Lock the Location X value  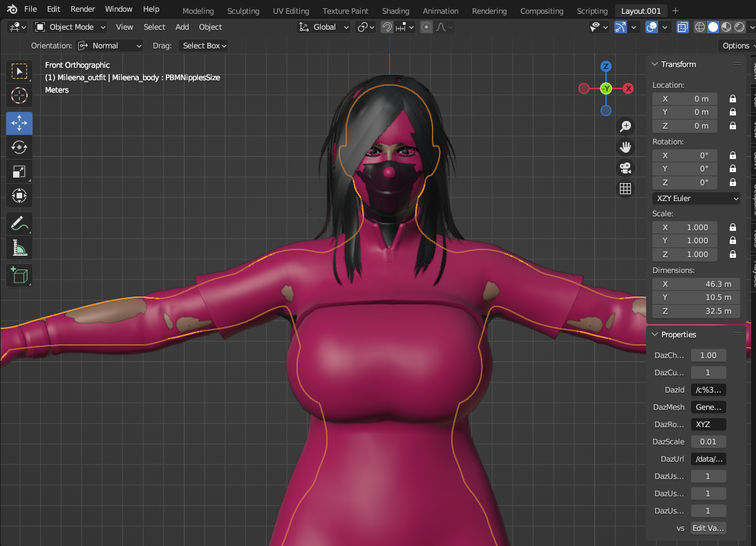pyautogui.click(x=733, y=99)
